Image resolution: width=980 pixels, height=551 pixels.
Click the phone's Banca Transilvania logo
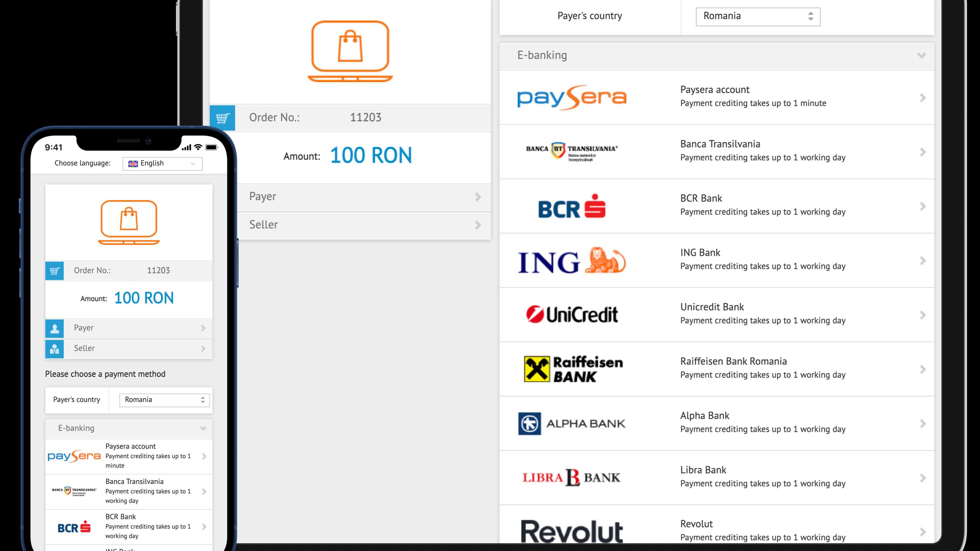pos(74,491)
